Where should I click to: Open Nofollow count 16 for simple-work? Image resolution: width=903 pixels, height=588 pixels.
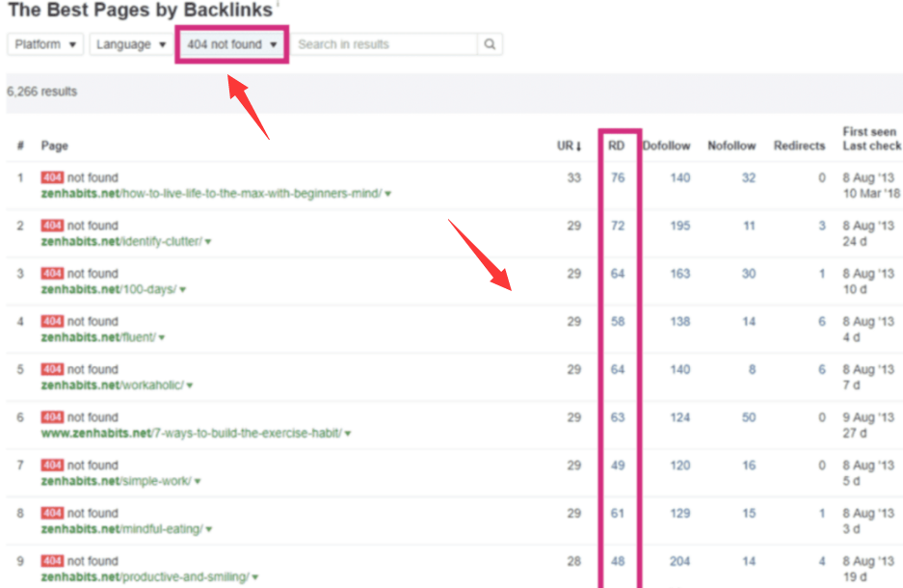(748, 466)
